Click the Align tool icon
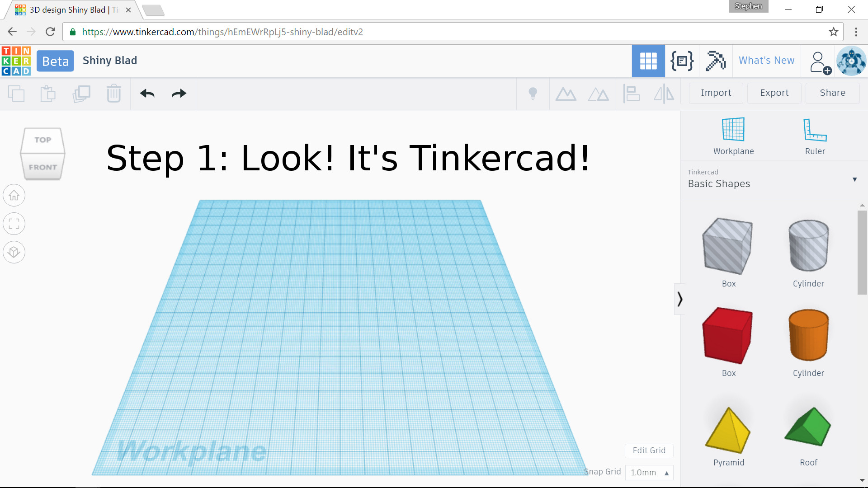Viewport: 868px width, 488px height. tap(631, 94)
